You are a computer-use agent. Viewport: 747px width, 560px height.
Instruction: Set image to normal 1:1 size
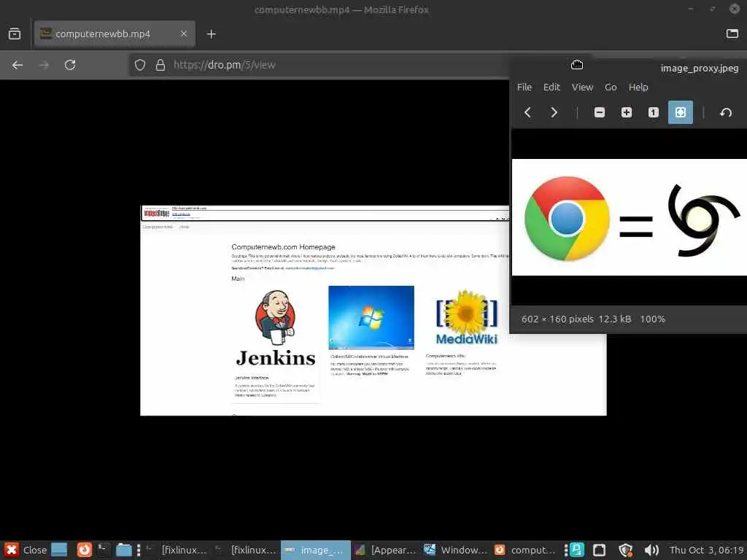(653, 112)
